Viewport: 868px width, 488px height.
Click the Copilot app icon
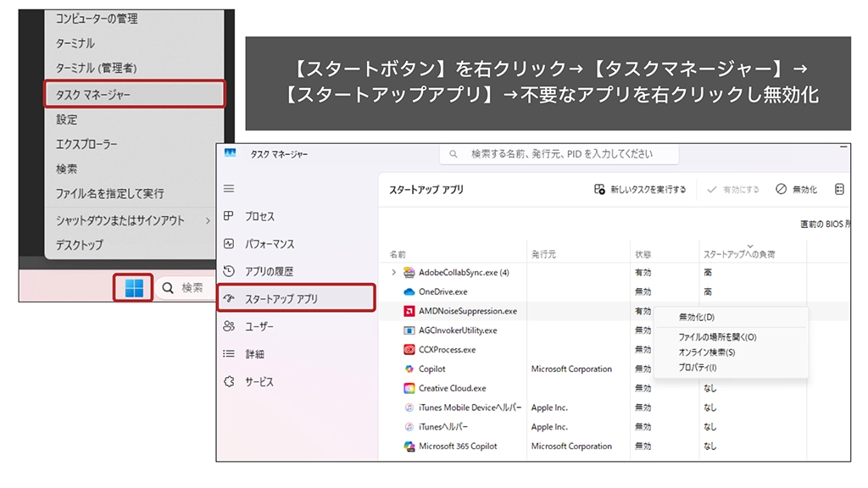coord(409,369)
